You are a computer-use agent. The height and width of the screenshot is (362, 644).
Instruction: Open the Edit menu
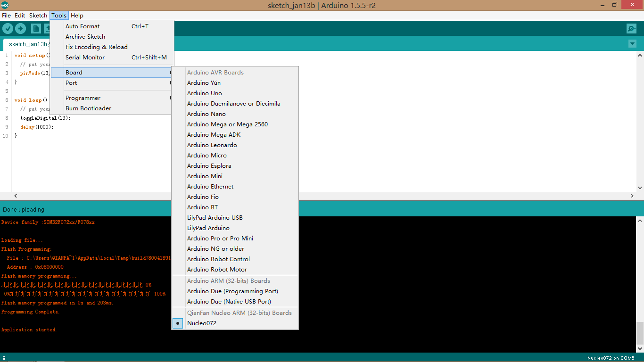pyautogui.click(x=20, y=16)
